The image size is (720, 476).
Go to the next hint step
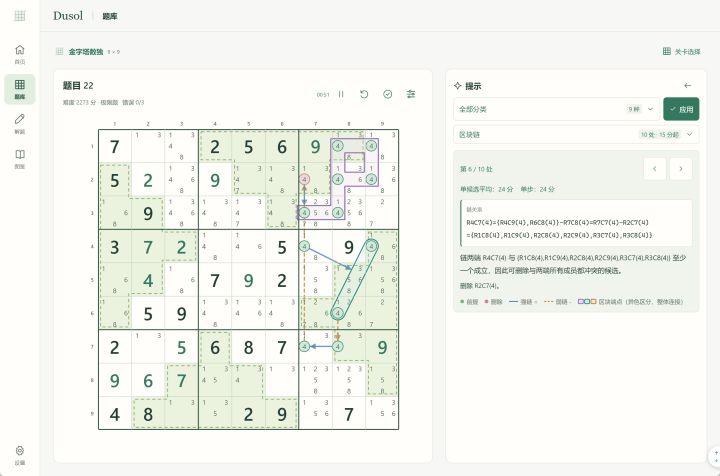[x=681, y=169]
